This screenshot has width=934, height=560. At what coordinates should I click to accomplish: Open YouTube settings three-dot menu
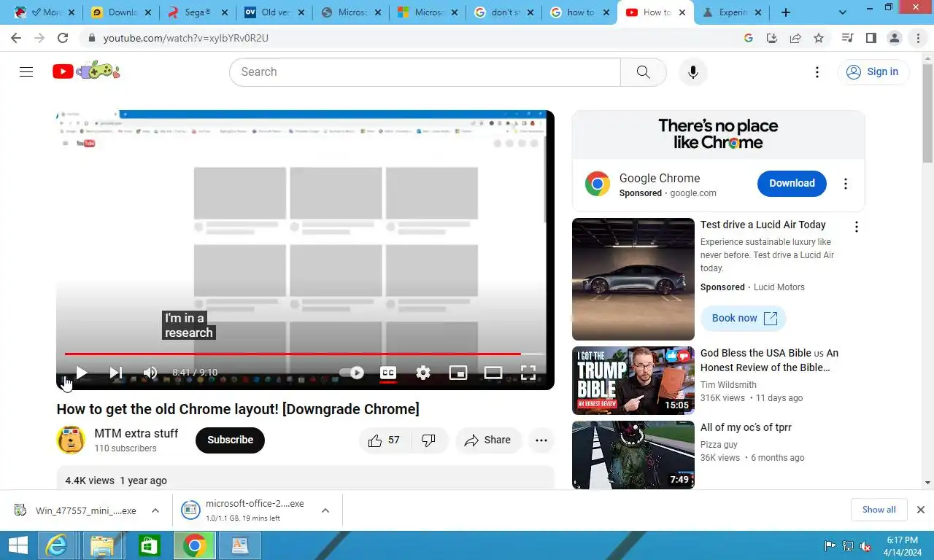pos(817,71)
